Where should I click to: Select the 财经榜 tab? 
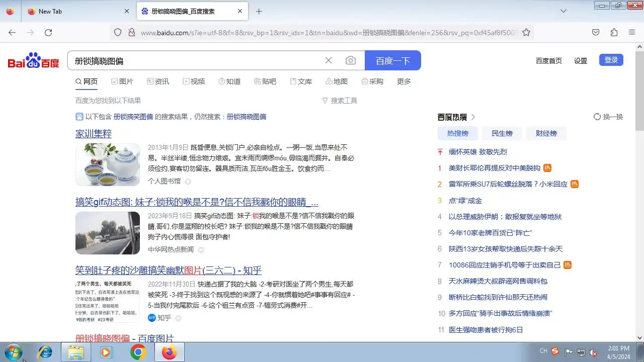pos(546,133)
